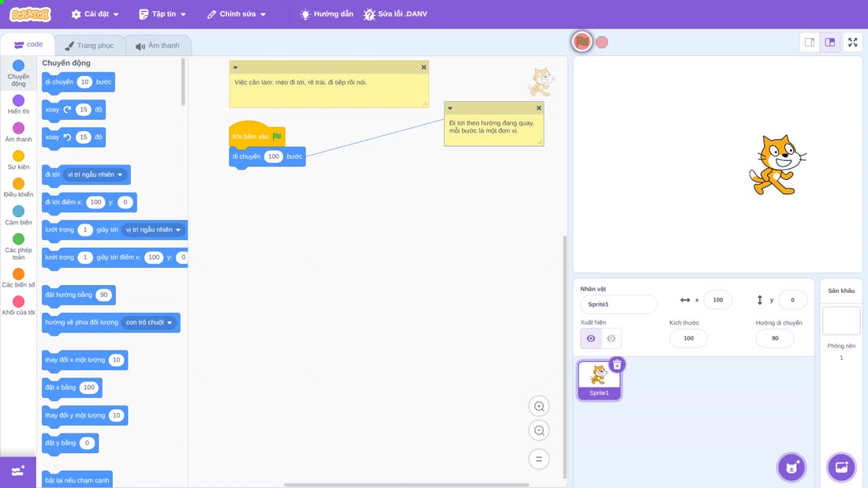The width and height of the screenshot is (868, 488).
Task: Open the choose backdrop button
Action: pyautogui.click(x=841, y=467)
